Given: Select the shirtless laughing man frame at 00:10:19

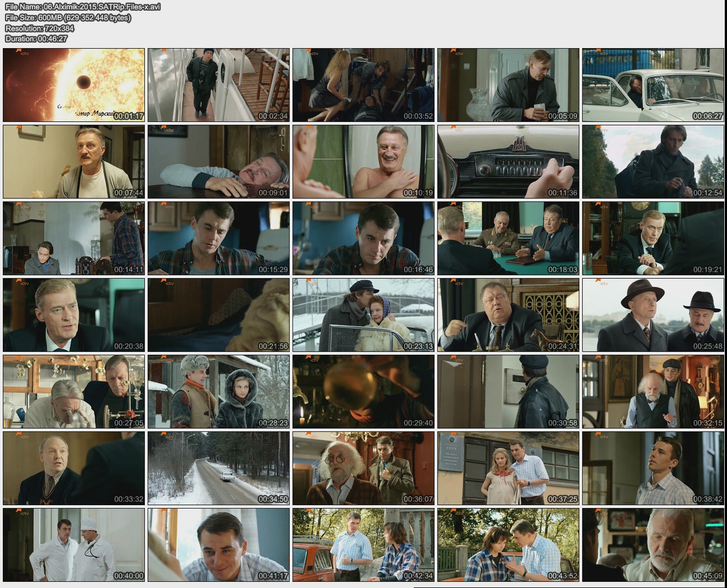Looking at the screenshot, I should click(x=363, y=162).
